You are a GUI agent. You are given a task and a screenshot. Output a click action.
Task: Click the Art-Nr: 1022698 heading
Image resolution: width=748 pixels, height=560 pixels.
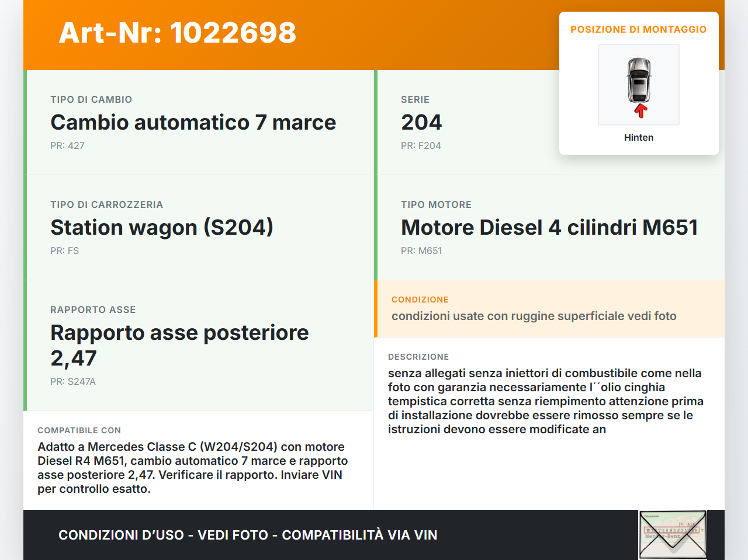pos(177,33)
